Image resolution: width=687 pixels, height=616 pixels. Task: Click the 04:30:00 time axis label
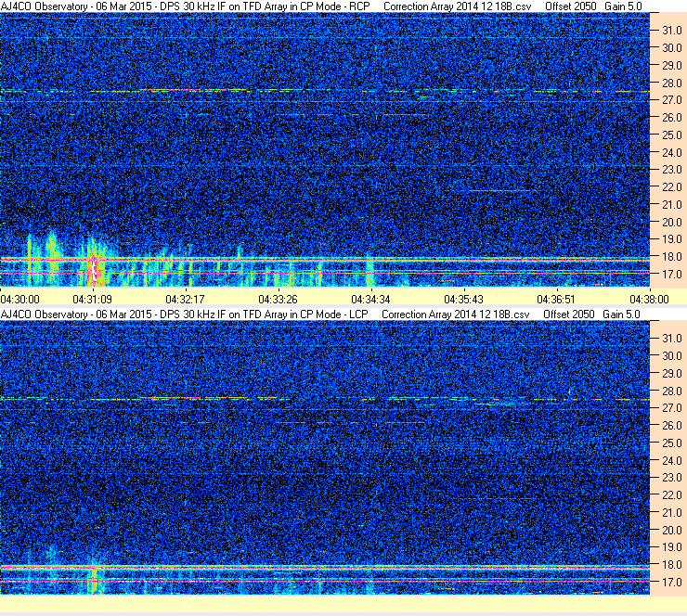19,300
